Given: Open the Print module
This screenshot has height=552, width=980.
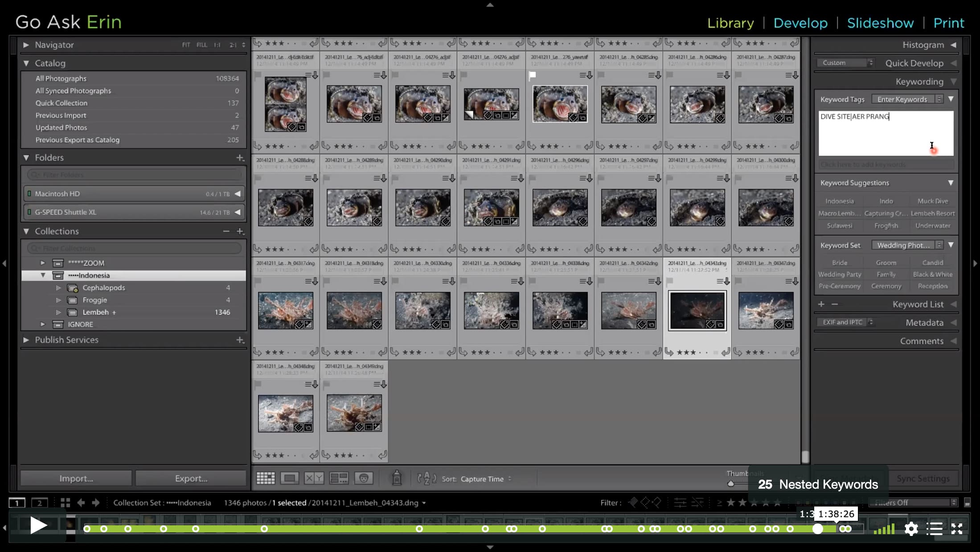Looking at the screenshot, I should pyautogui.click(x=949, y=23).
